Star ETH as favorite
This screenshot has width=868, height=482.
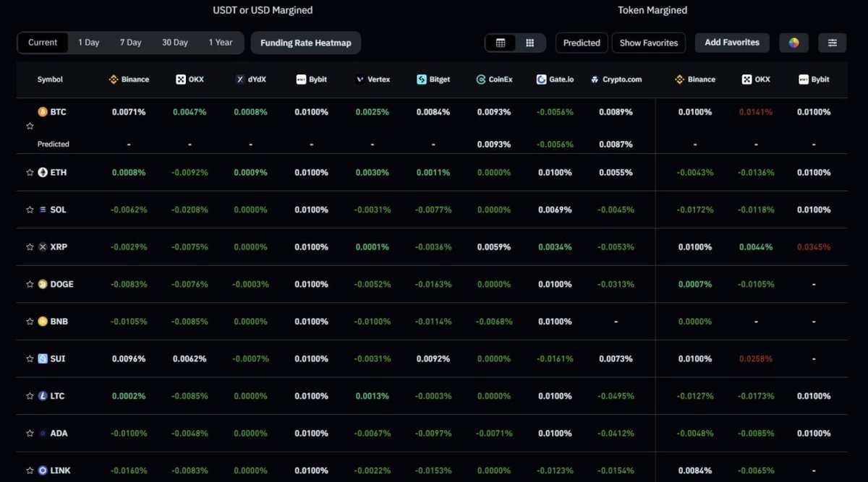click(x=30, y=173)
